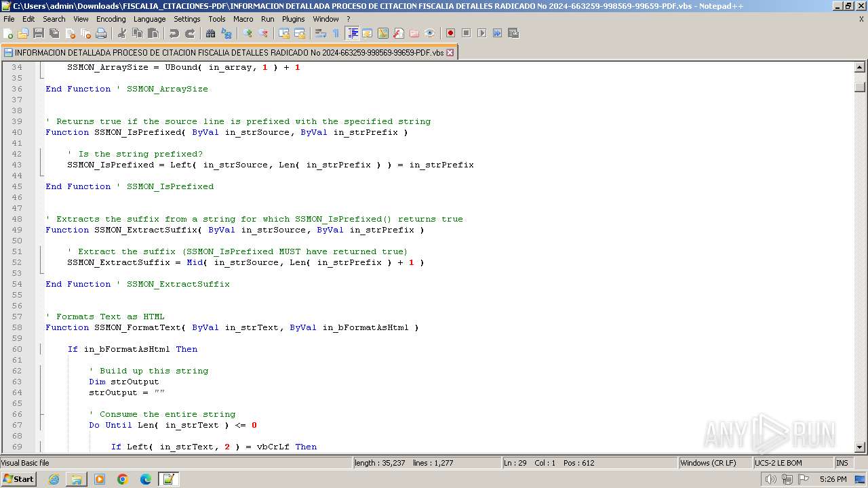Close the .vbs tab with its red X
This screenshot has height=488, width=868.
click(450, 52)
